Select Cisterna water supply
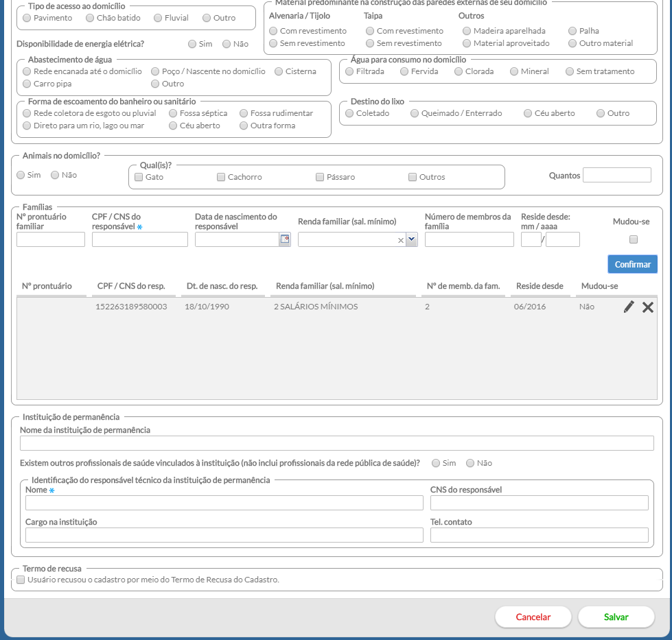This screenshot has width=672, height=640. [x=279, y=71]
